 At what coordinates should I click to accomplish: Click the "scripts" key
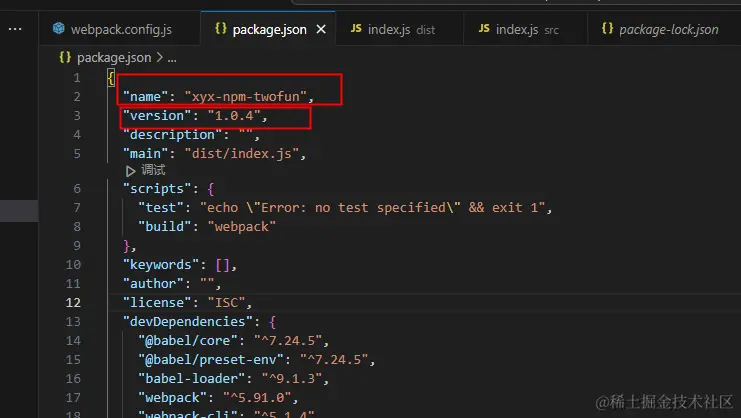click(157, 188)
